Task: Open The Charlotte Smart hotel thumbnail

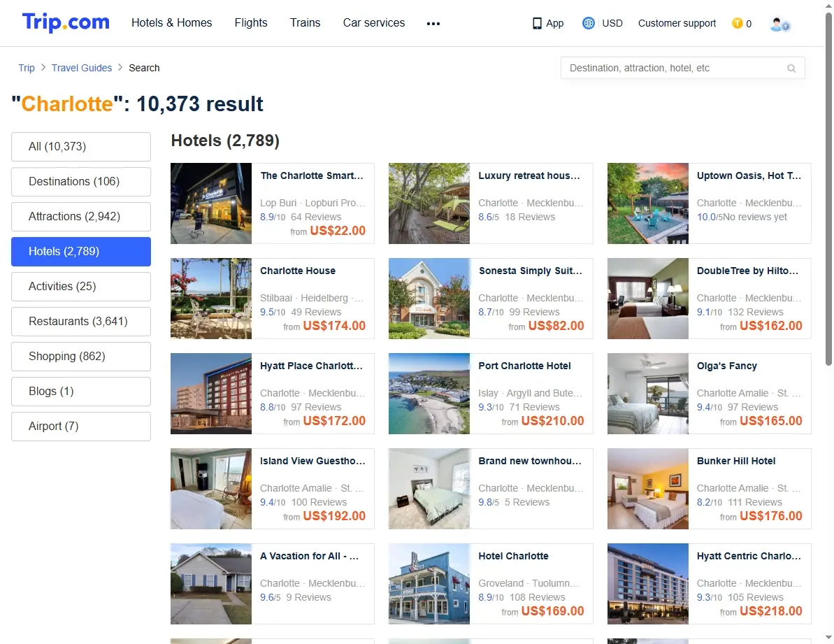Action: point(211,203)
